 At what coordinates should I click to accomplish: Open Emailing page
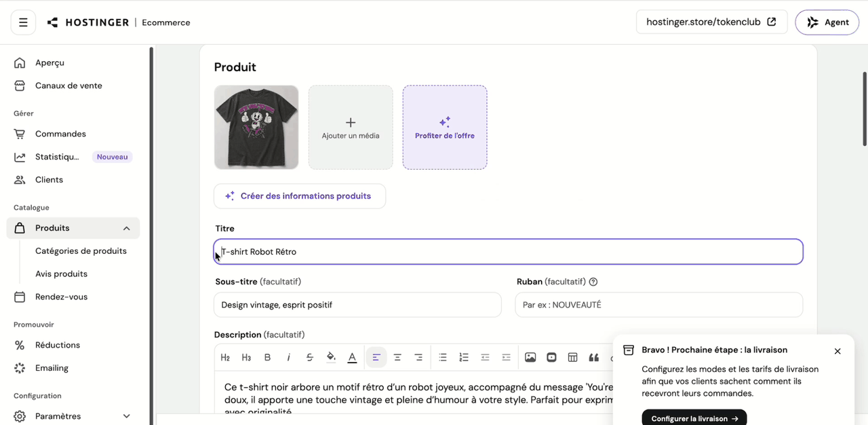[x=52, y=368]
